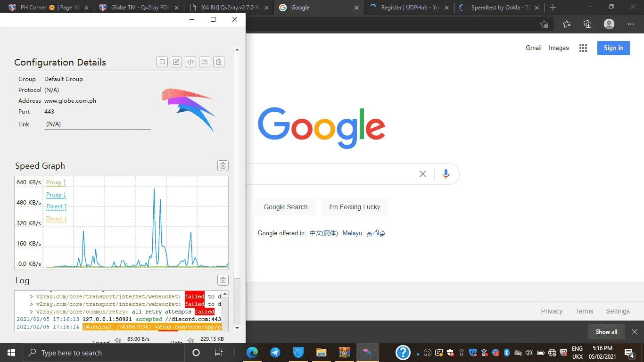Open the browser profile avatar

[609, 24]
